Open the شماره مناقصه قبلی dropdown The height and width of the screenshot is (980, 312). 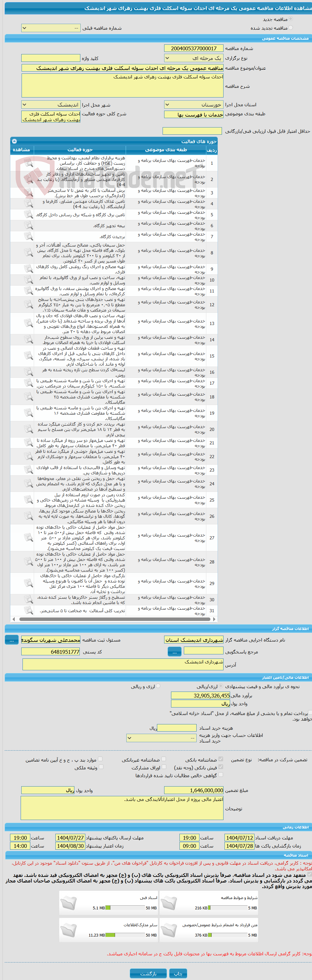pyautogui.click(x=51, y=28)
